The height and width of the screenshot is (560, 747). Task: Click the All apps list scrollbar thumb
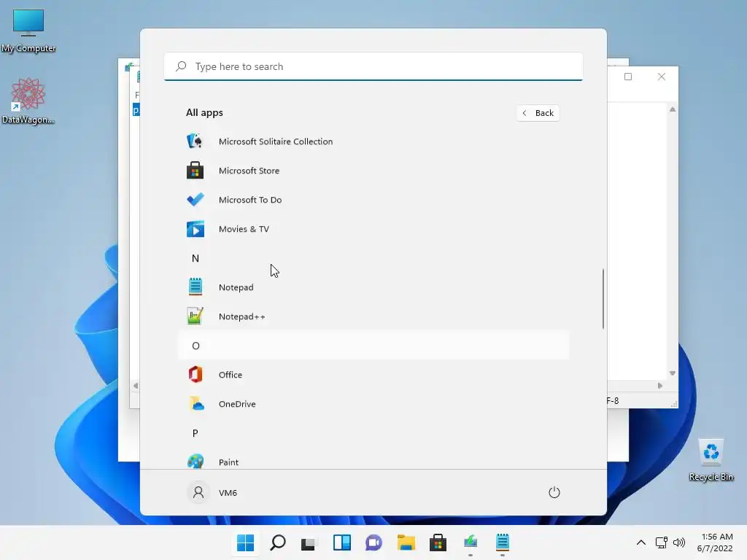coord(603,298)
